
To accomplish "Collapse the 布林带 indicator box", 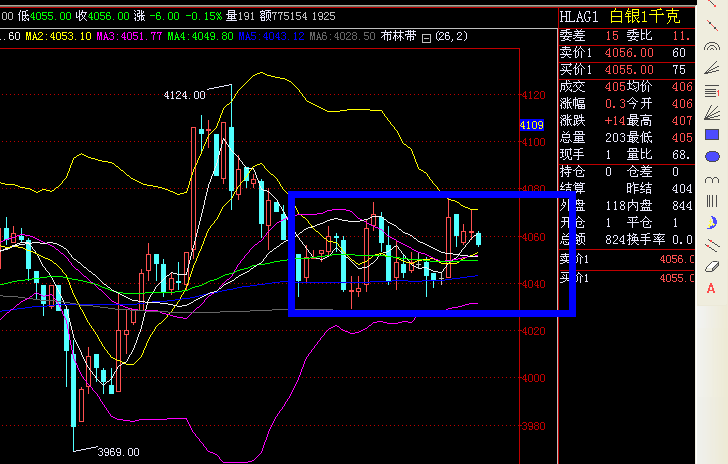I will (426, 38).
